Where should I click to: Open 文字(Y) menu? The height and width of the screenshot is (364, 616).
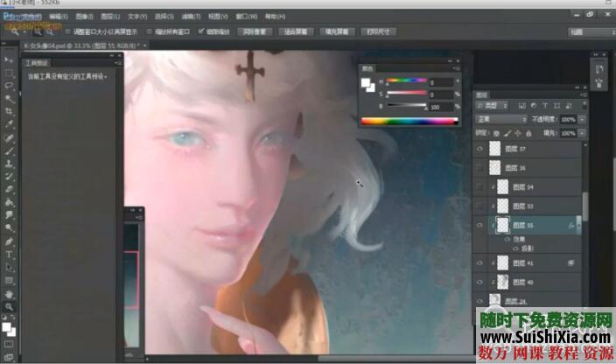137,17
